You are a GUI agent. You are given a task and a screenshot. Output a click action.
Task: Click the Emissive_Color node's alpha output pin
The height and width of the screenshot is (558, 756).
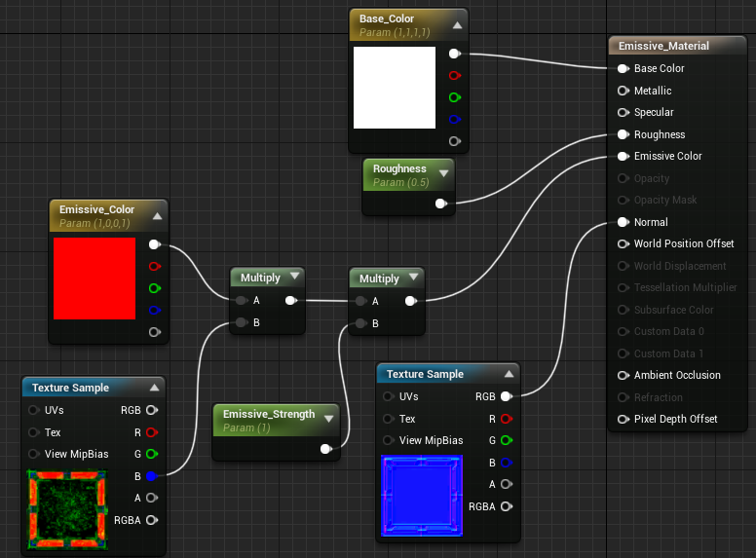[x=155, y=332]
